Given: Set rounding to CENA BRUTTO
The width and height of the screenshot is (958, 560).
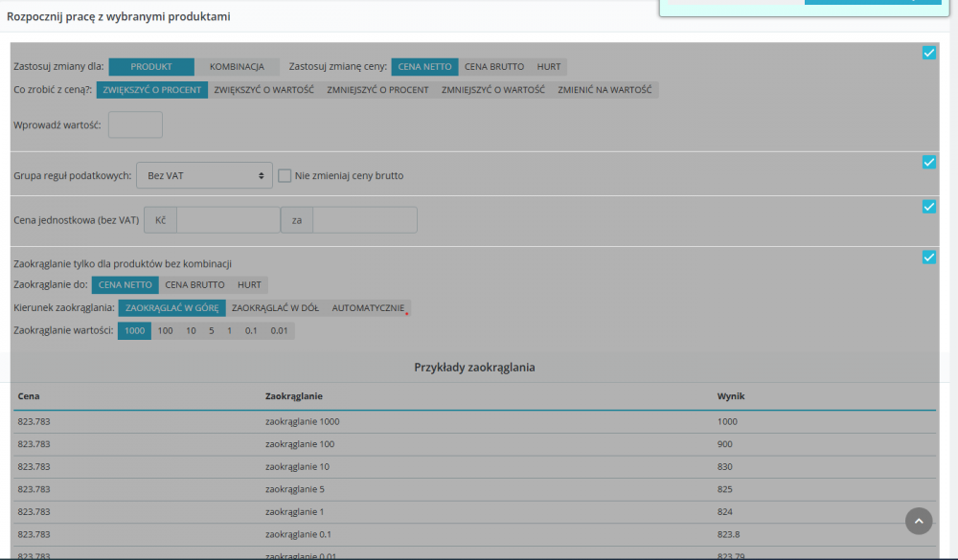Looking at the screenshot, I should point(194,284).
